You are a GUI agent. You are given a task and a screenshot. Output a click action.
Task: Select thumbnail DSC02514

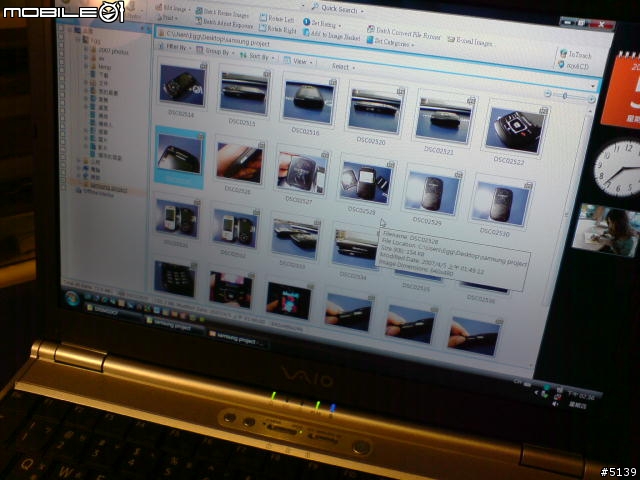182,85
